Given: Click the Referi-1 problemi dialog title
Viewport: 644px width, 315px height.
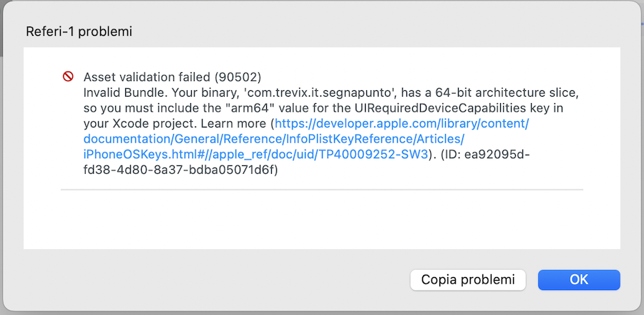Looking at the screenshot, I should [x=79, y=31].
